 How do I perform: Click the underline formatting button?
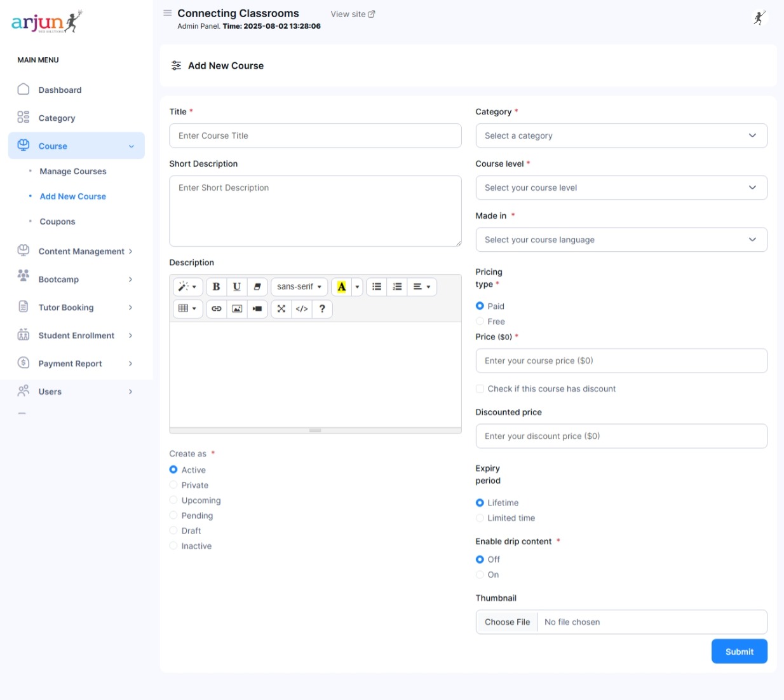(236, 287)
